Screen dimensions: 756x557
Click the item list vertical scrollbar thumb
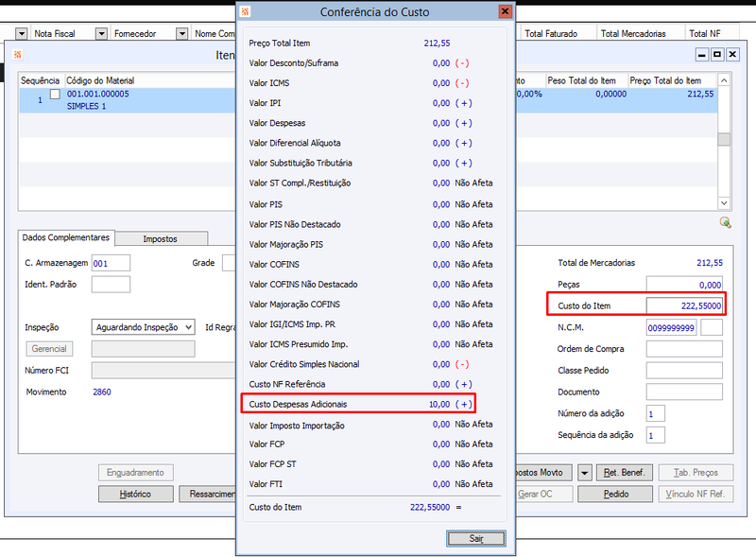pos(724,140)
